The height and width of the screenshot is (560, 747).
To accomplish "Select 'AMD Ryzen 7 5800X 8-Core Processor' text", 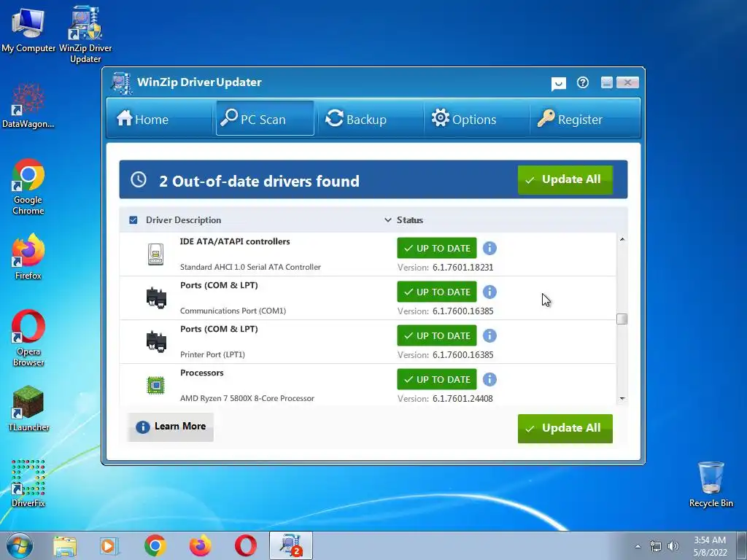I will (x=247, y=398).
